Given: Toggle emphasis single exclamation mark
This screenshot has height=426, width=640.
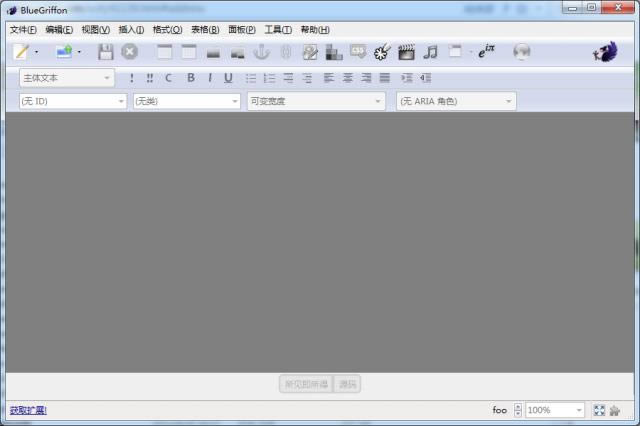Looking at the screenshot, I should [131, 78].
